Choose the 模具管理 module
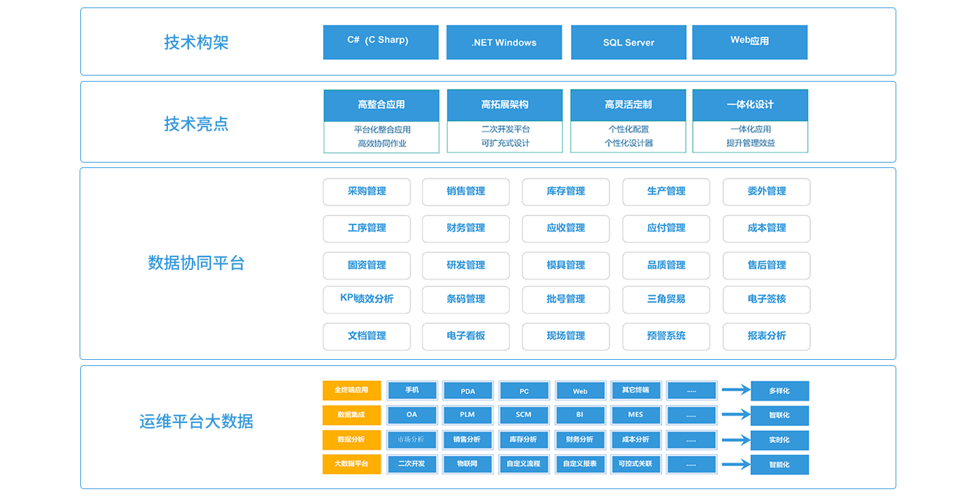This screenshot has width=980, height=500. 566,265
